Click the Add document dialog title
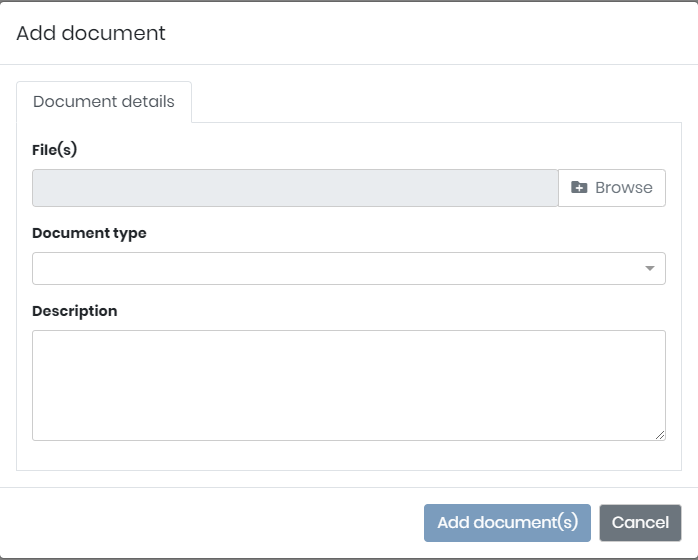 pyautogui.click(x=91, y=33)
